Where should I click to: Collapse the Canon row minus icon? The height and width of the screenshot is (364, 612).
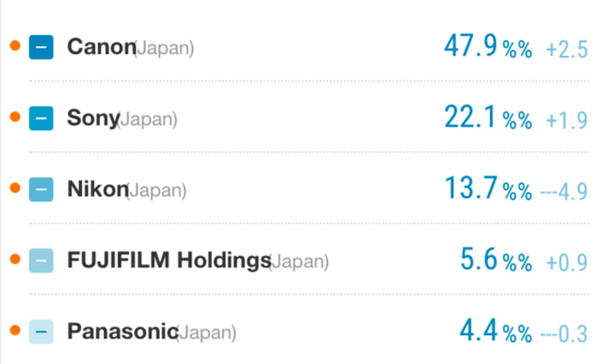pyautogui.click(x=41, y=47)
